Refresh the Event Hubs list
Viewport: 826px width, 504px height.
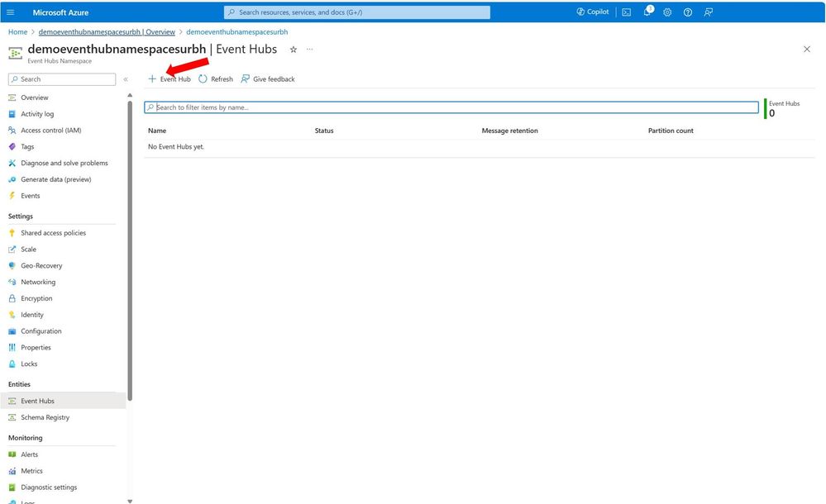pyautogui.click(x=216, y=79)
